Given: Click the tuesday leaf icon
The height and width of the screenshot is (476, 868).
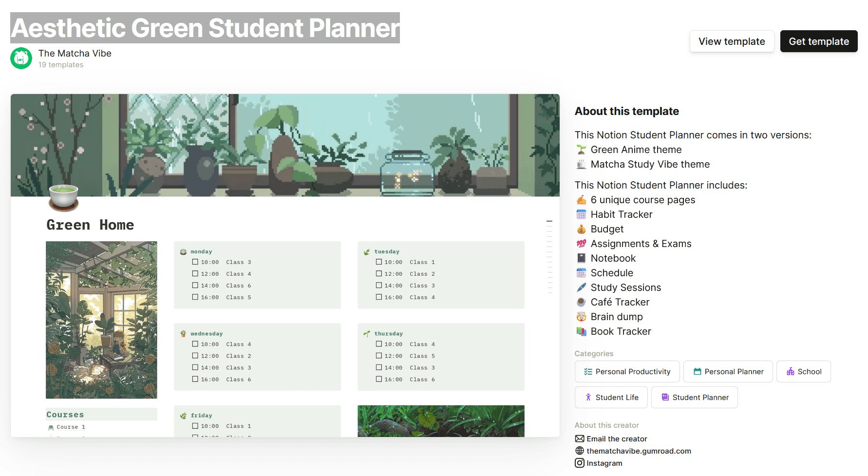Looking at the screenshot, I should (367, 252).
